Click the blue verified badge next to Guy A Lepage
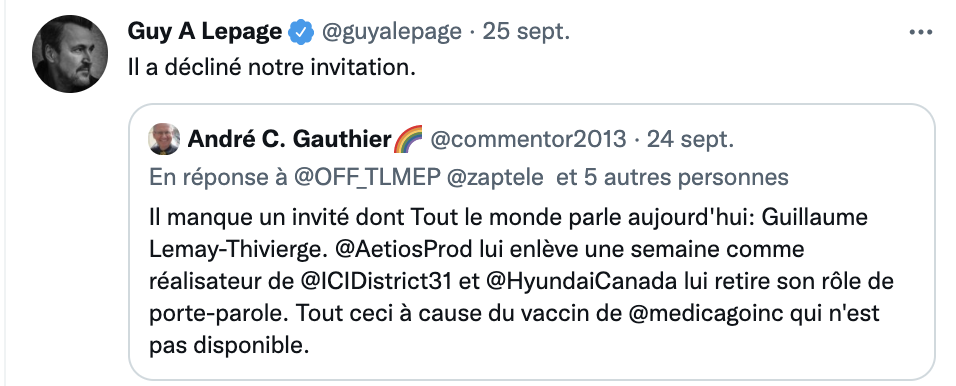Viewport: 956px width, 386px height. [301, 32]
